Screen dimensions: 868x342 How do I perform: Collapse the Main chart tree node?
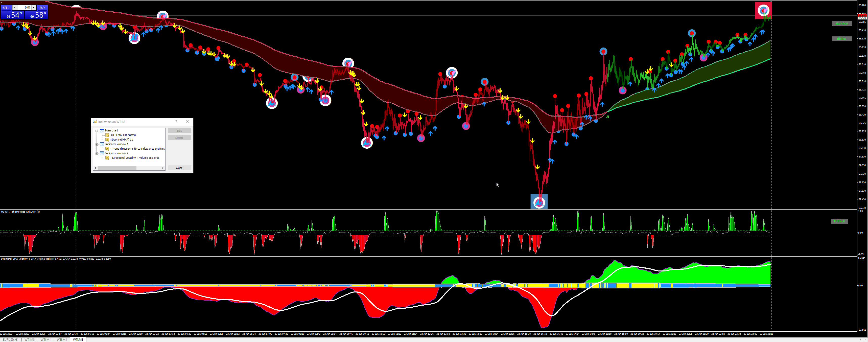(97, 130)
